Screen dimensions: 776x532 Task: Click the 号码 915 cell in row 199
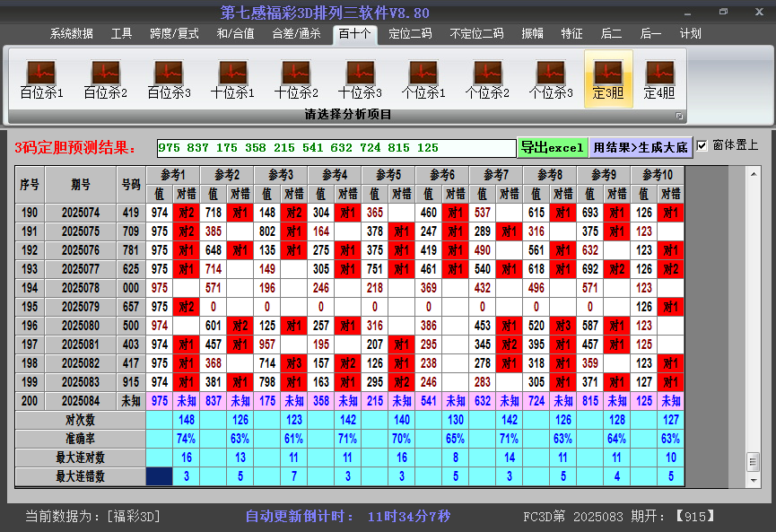131,382
